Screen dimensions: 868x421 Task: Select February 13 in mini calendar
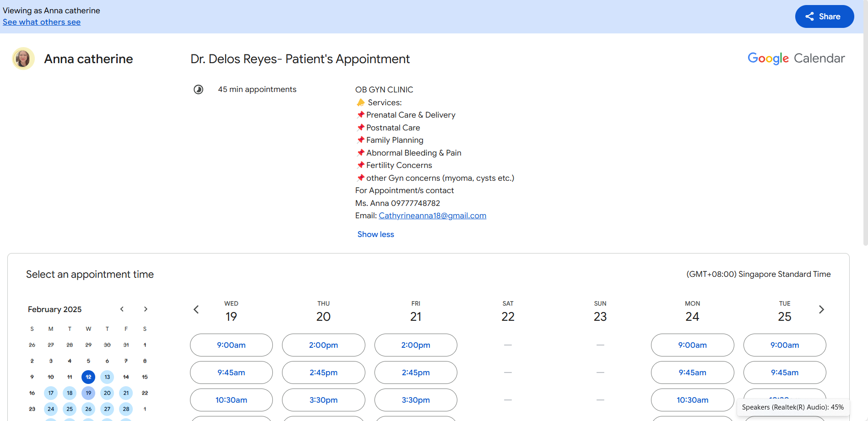tap(107, 377)
